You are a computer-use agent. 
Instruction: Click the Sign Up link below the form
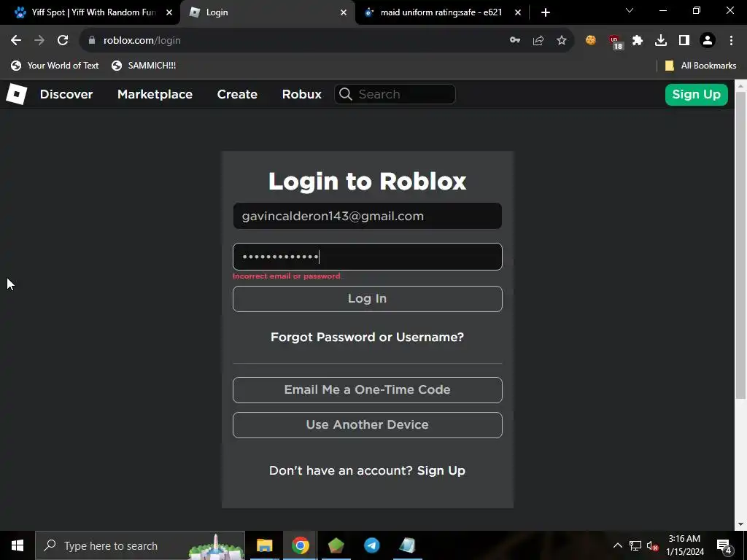click(441, 470)
